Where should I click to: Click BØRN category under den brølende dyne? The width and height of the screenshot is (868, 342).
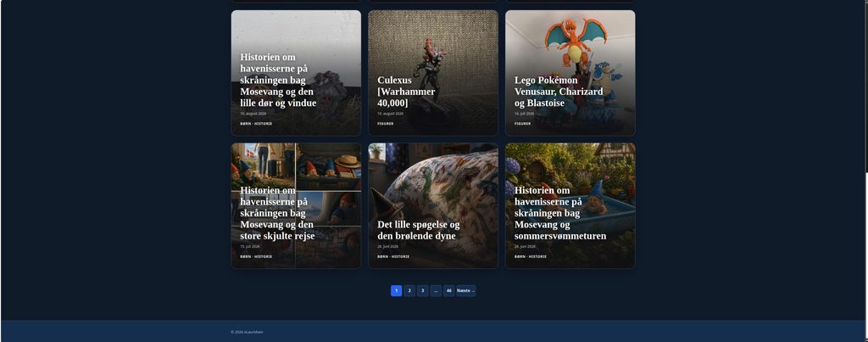pyautogui.click(x=382, y=256)
